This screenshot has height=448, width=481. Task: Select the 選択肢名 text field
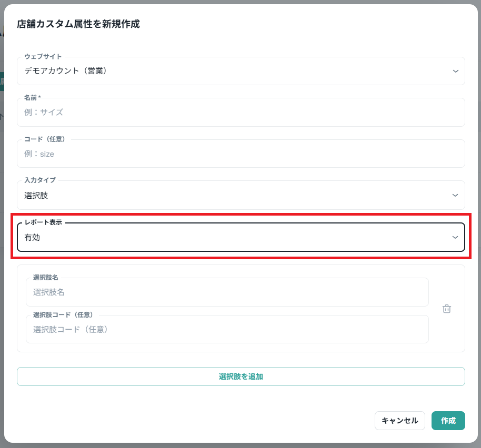(x=227, y=292)
